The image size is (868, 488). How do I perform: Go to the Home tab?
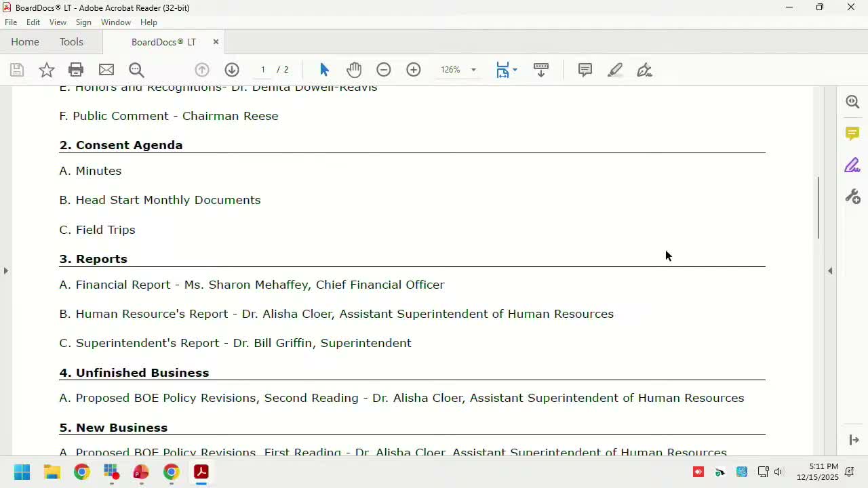[25, 42]
